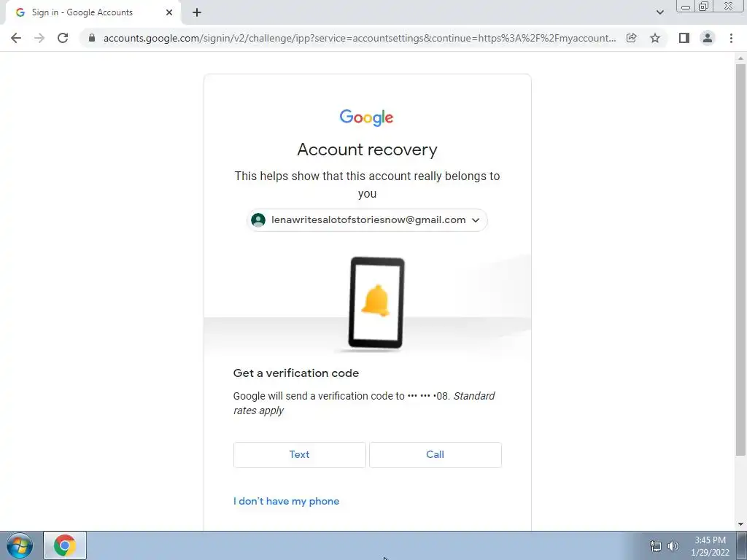Click the Get a verification code text

pos(296,373)
